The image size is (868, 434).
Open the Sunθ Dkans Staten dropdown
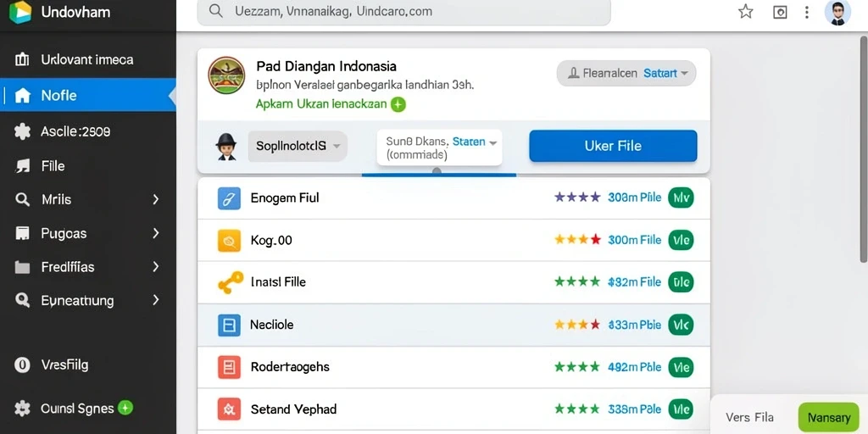tap(440, 147)
